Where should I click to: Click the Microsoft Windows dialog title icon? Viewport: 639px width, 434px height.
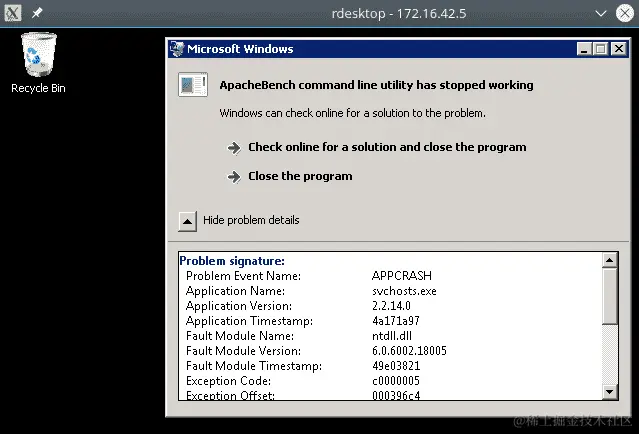point(177,49)
